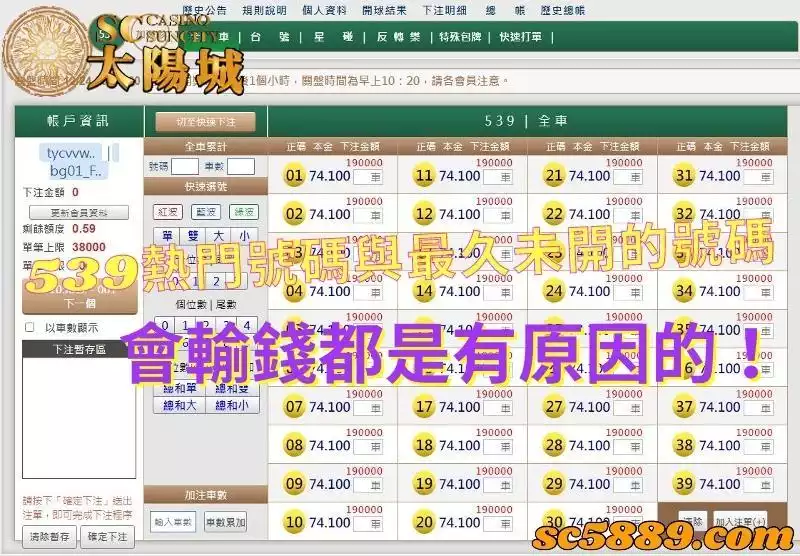
Task: Quick-select the 綠波 group
Action: click(x=244, y=212)
